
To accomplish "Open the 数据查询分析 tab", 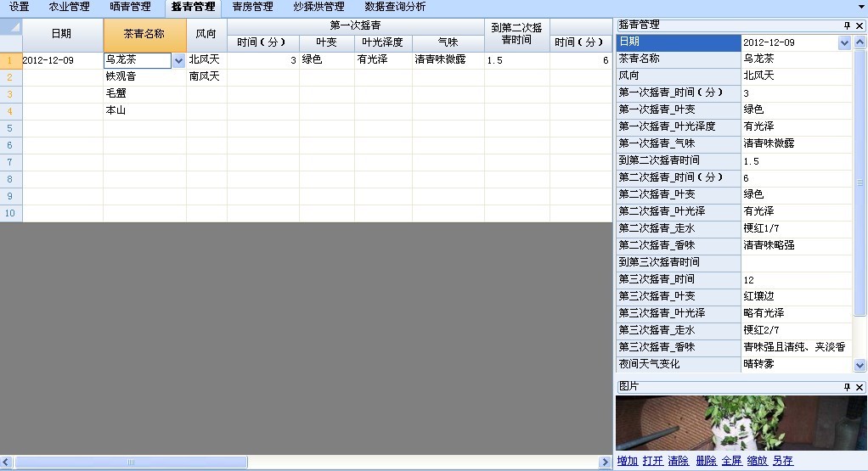I will [x=395, y=7].
